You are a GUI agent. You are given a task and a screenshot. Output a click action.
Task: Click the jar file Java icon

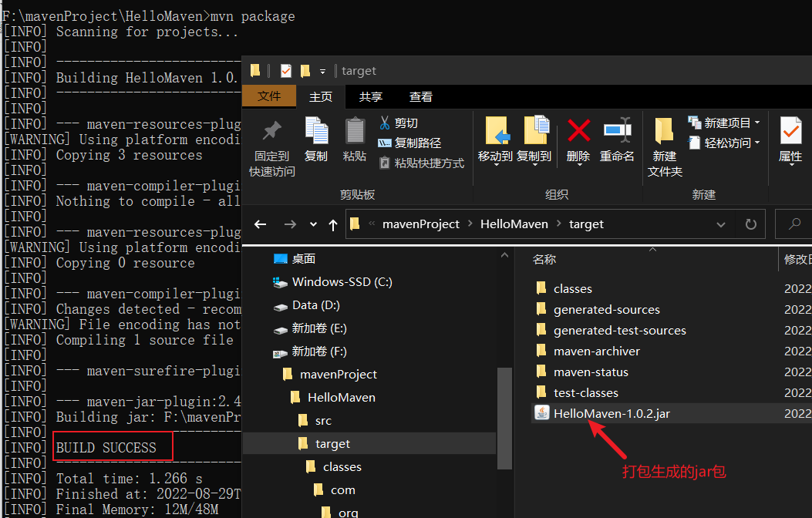pos(541,413)
